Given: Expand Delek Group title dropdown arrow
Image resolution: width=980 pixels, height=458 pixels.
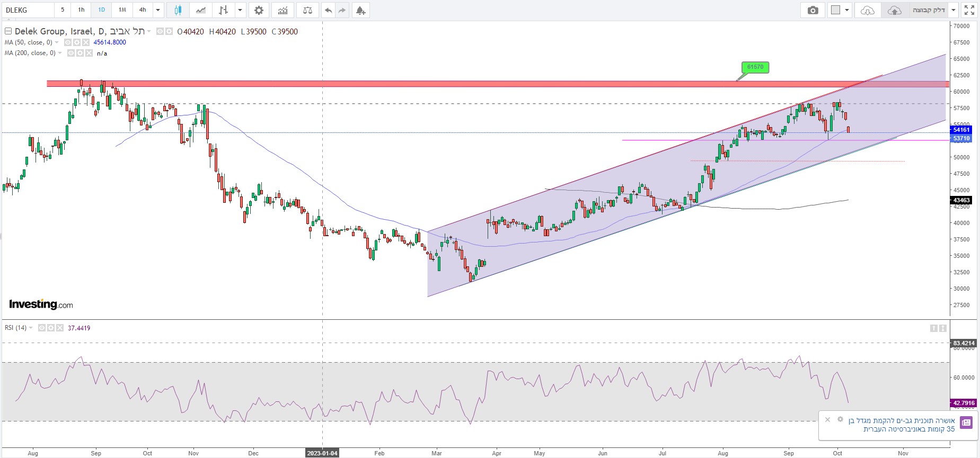Looking at the screenshot, I should pyautogui.click(x=149, y=31).
